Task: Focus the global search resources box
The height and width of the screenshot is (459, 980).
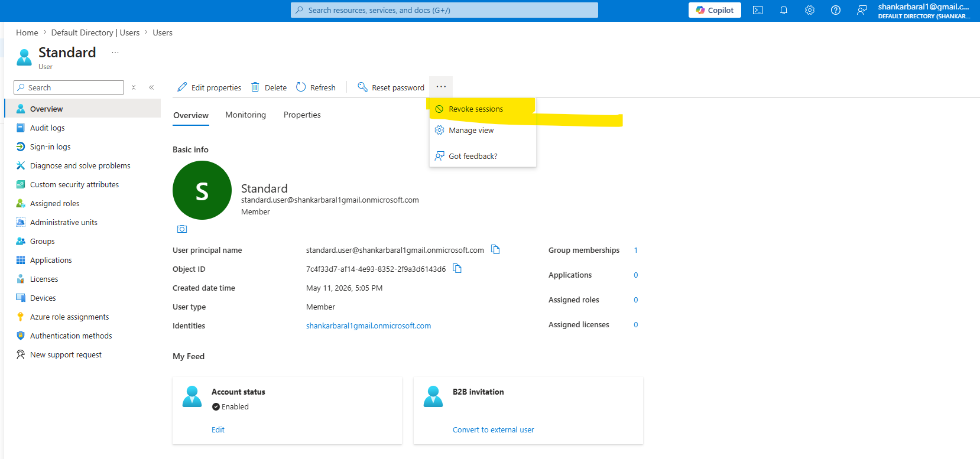Action: (x=444, y=10)
